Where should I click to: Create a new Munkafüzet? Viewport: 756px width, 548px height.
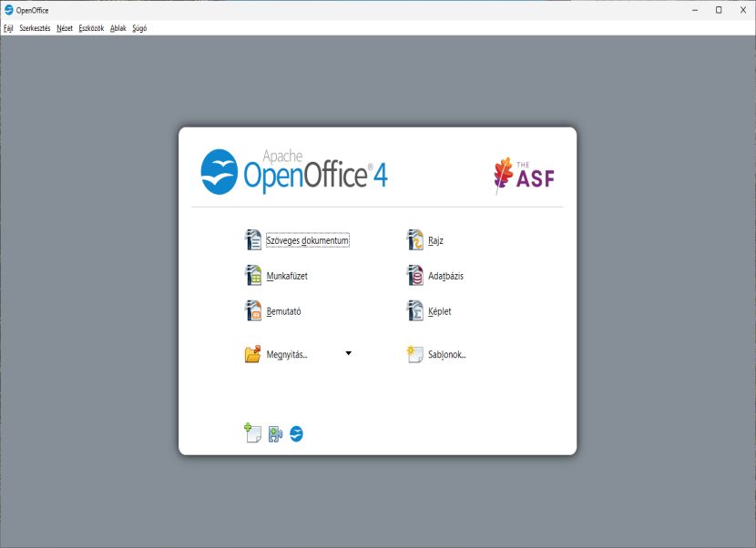point(287,276)
